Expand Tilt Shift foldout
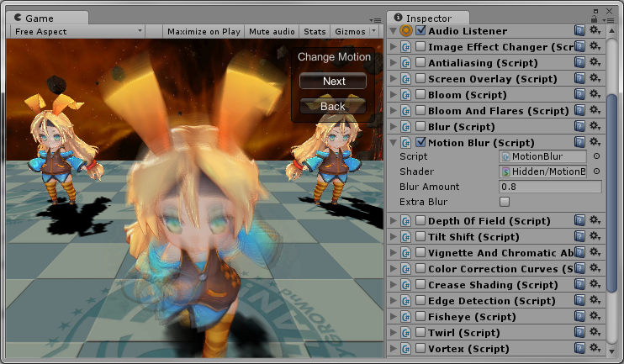 [x=394, y=237]
